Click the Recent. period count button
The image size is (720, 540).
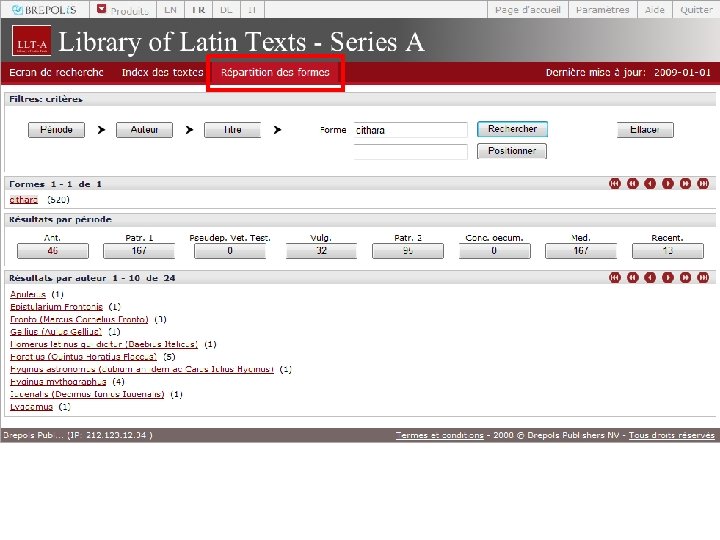(x=668, y=251)
